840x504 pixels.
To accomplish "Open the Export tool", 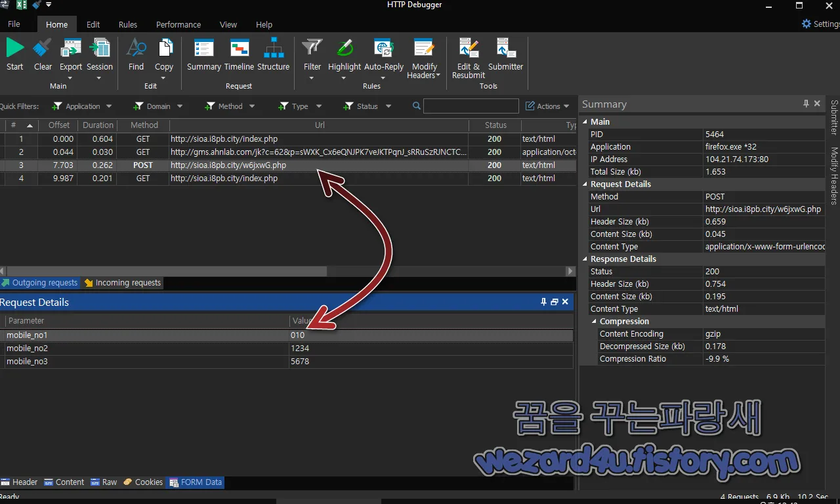I will 71,58.
